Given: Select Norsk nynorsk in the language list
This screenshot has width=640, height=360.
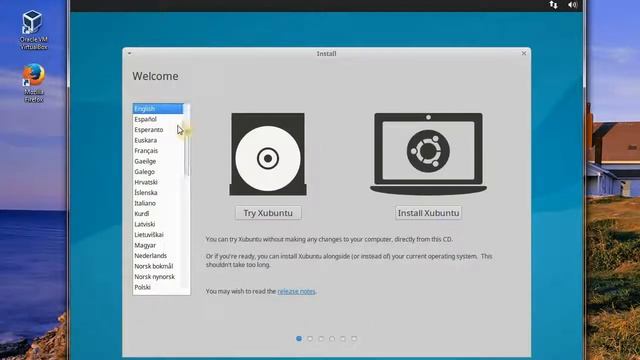Looking at the screenshot, I should click(158, 277).
